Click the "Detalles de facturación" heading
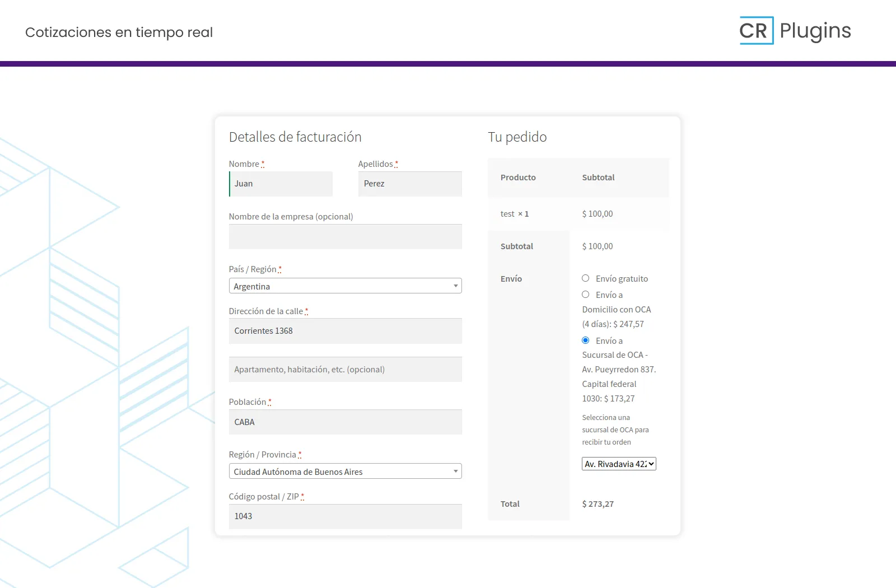Image resolution: width=896 pixels, height=588 pixels. click(295, 137)
